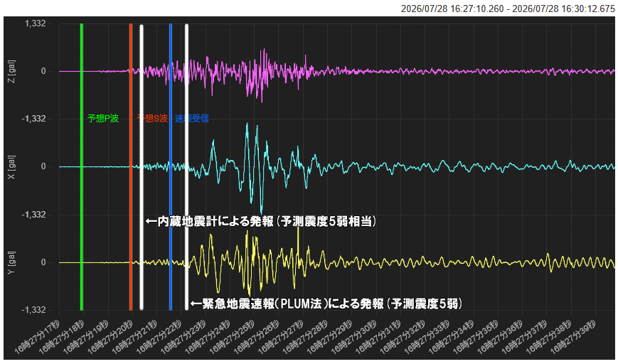Image resolution: width=618 pixels, height=364 pixels.
Task: Click the red 予想S波 label
Action: 152,119
